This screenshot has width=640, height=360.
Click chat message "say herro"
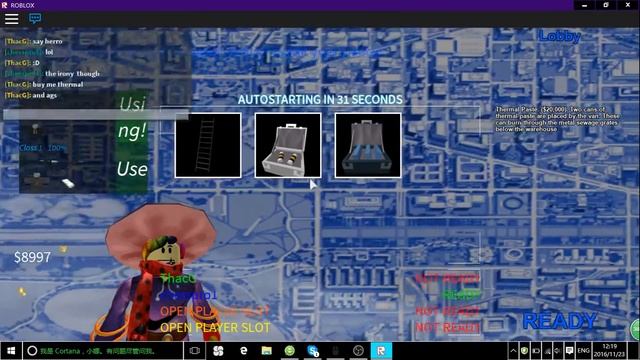tap(47, 41)
